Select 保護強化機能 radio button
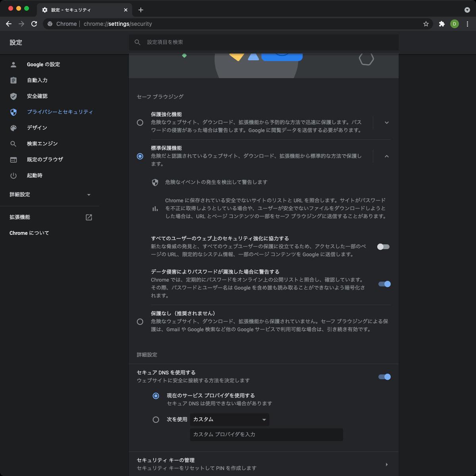This screenshot has width=476, height=476. click(140, 123)
